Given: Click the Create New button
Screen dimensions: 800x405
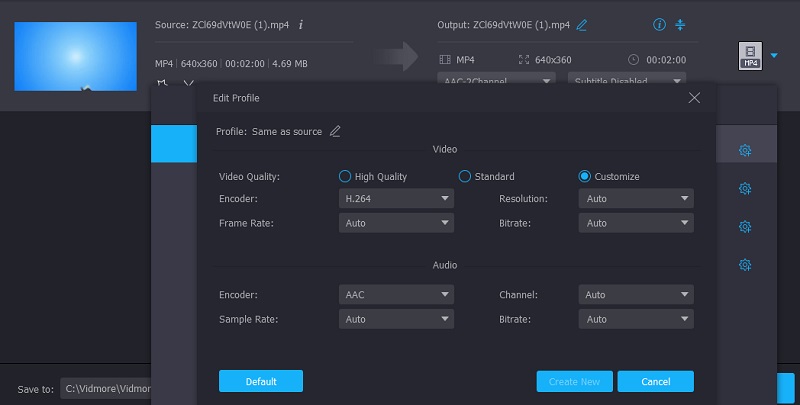Looking at the screenshot, I should click(x=574, y=381).
